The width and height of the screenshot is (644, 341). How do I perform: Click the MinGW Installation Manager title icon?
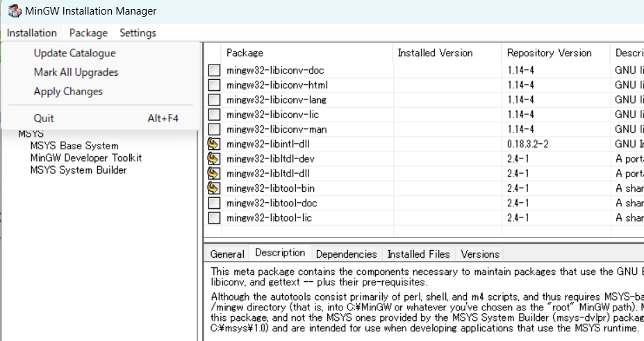(x=14, y=11)
